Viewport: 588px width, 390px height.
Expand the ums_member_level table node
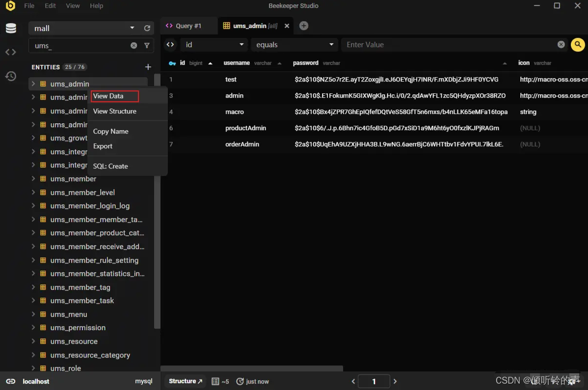[33, 192]
